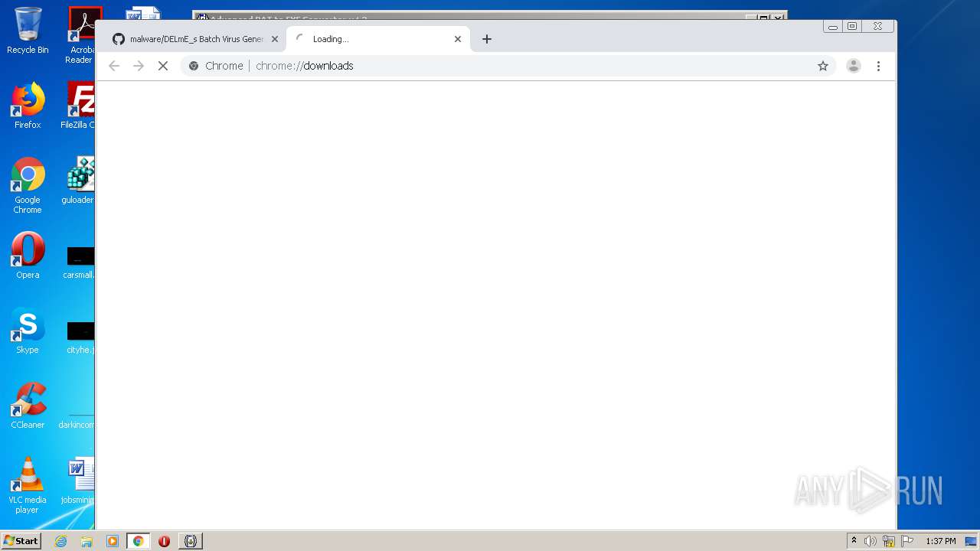Select the Chrome taskbar button

pyautogui.click(x=138, y=541)
